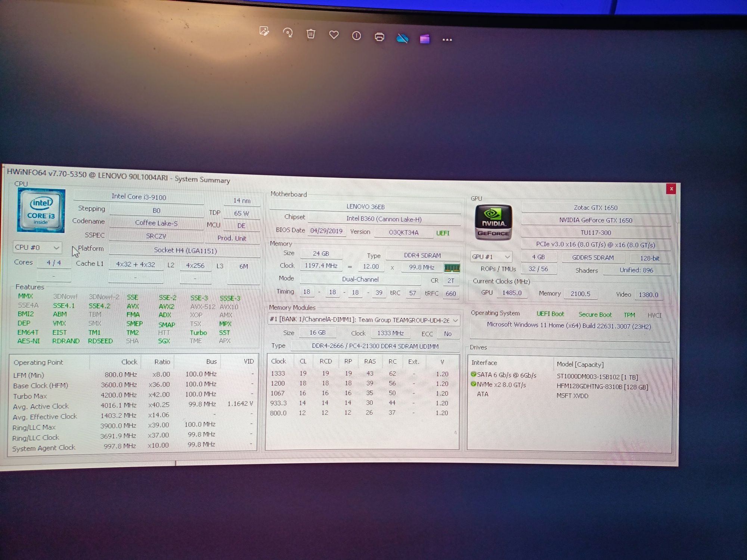The width and height of the screenshot is (747, 560).
Task: Click the AVX2 feature flag
Action: point(167,307)
